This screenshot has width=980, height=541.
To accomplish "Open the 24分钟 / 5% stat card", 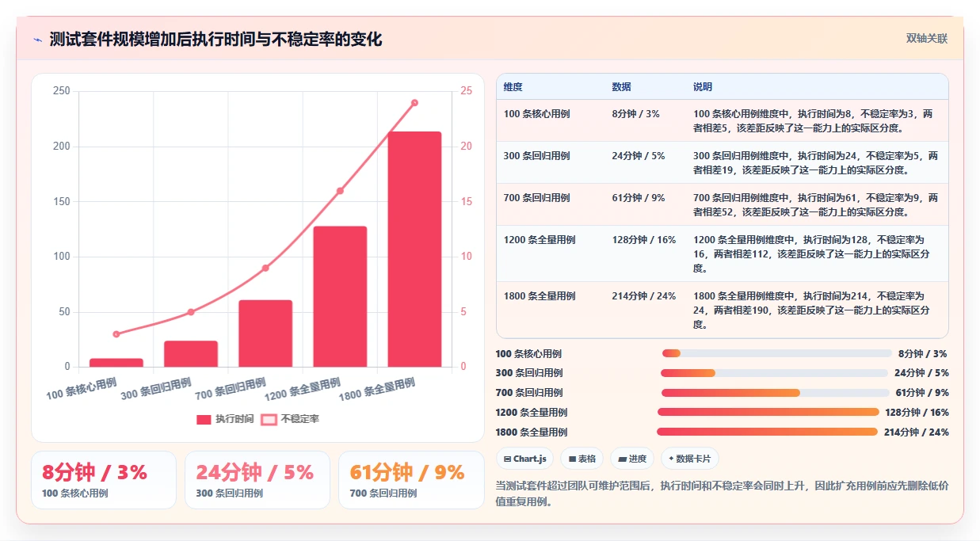I will point(257,480).
